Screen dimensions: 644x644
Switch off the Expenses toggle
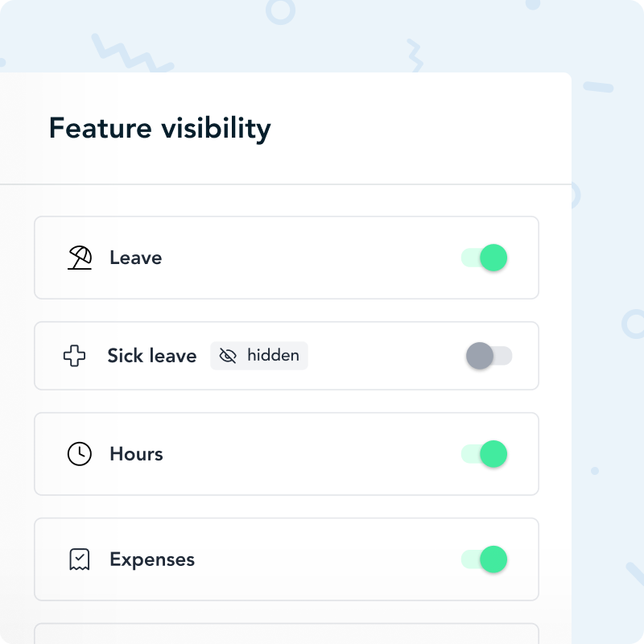pyautogui.click(x=485, y=559)
